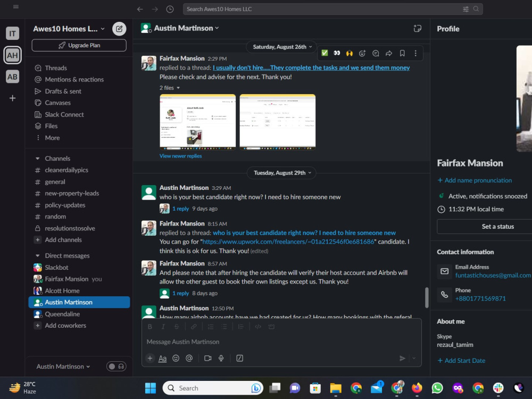The width and height of the screenshot is (532, 399).
Task: Collapse Channels section
Action: coord(38,159)
